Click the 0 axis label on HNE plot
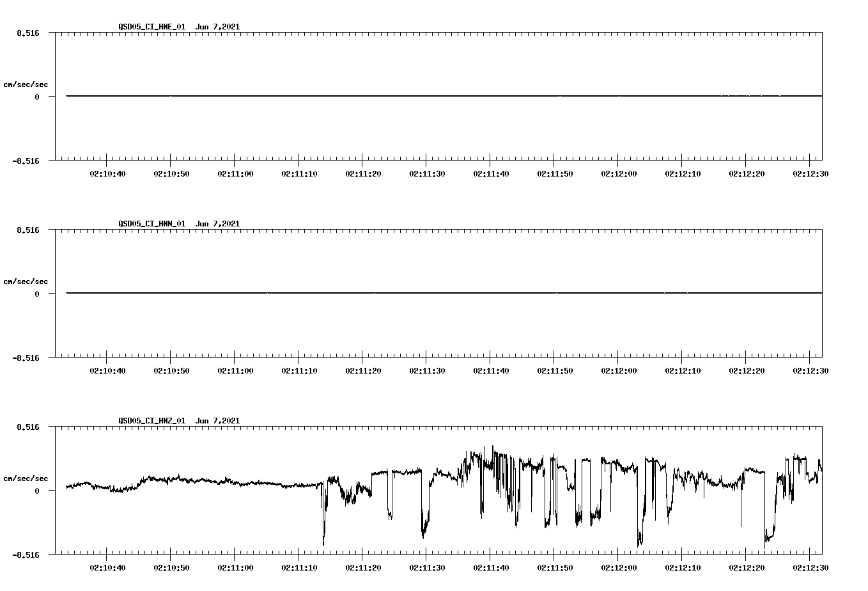 click(x=37, y=97)
